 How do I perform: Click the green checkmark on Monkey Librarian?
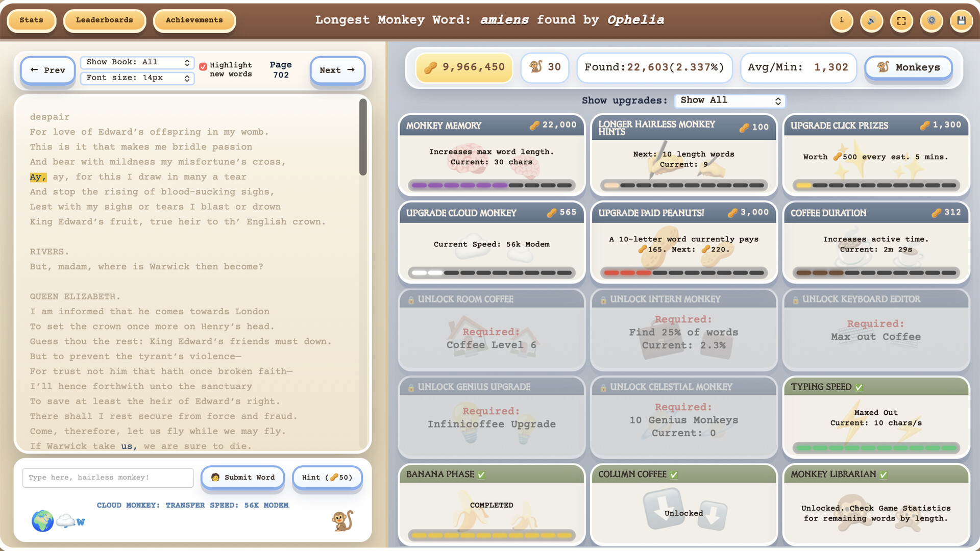884,475
